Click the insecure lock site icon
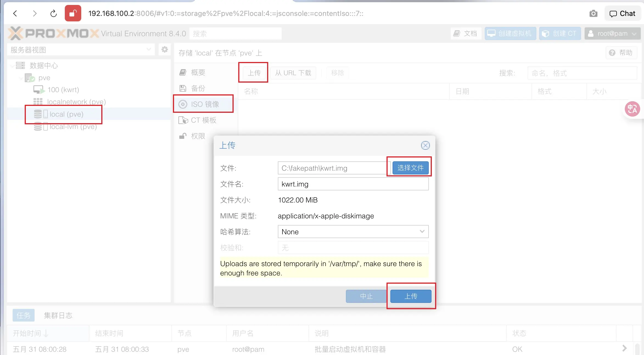This screenshot has width=644, height=355. pyautogui.click(x=73, y=13)
